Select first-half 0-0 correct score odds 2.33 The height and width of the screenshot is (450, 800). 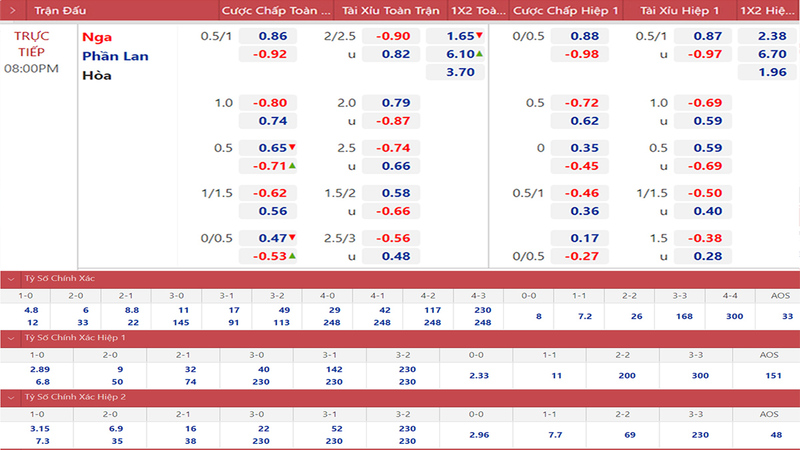click(479, 375)
